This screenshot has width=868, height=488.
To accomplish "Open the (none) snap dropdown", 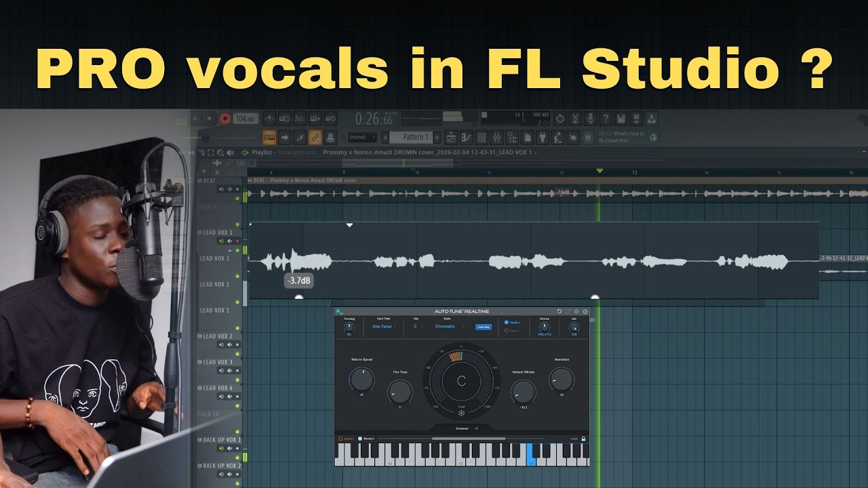I will tap(362, 137).
